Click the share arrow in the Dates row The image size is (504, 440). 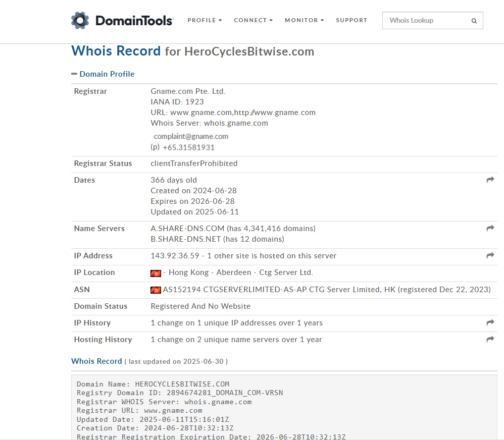(x=490, y=180)
